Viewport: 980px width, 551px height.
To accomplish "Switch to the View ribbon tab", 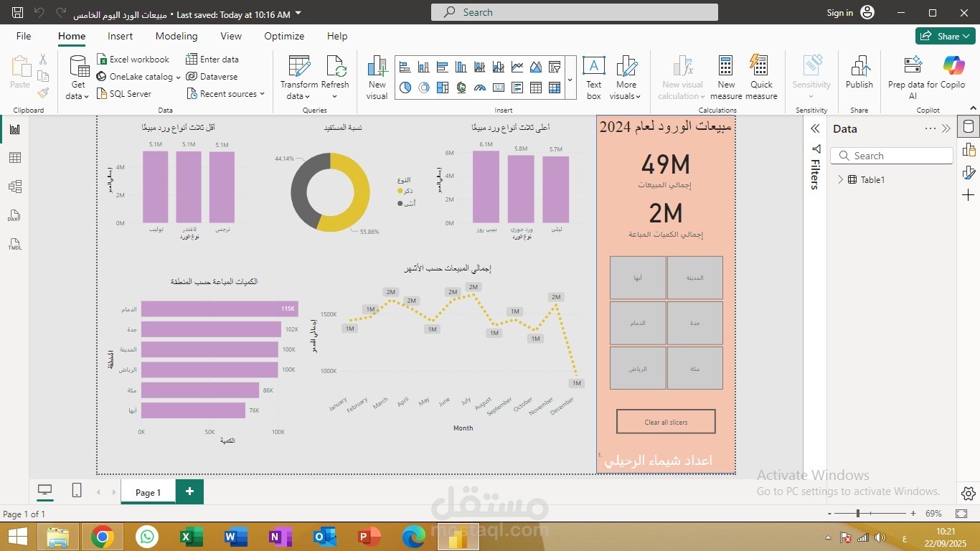I will tap(231, 36).
